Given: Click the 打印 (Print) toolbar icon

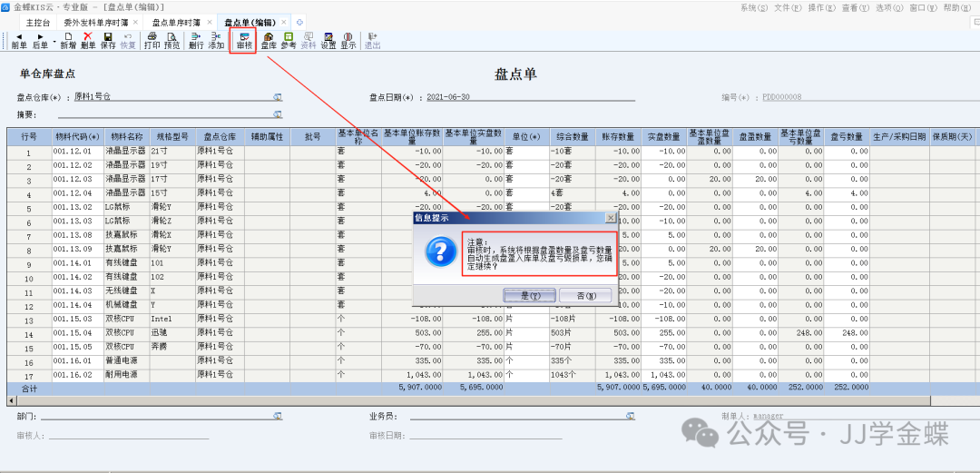Looking at the screenshot, I should click(x=152, y=40).
